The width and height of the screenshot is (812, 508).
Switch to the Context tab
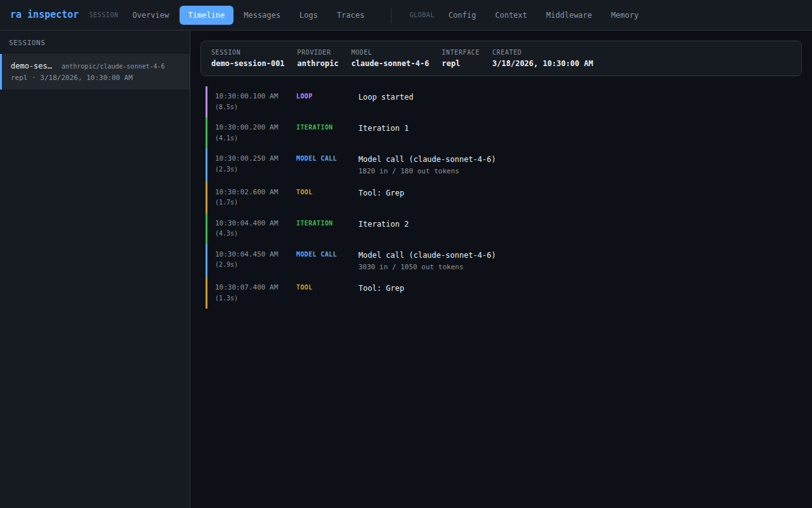pos(511,15)
